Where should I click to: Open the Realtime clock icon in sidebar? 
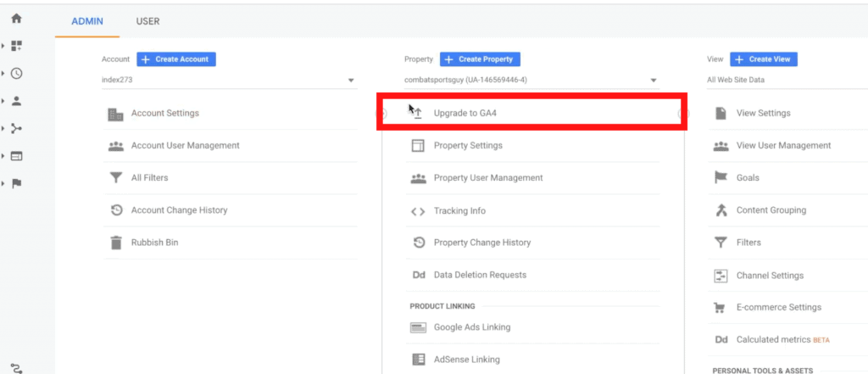[x=17, y=73]
